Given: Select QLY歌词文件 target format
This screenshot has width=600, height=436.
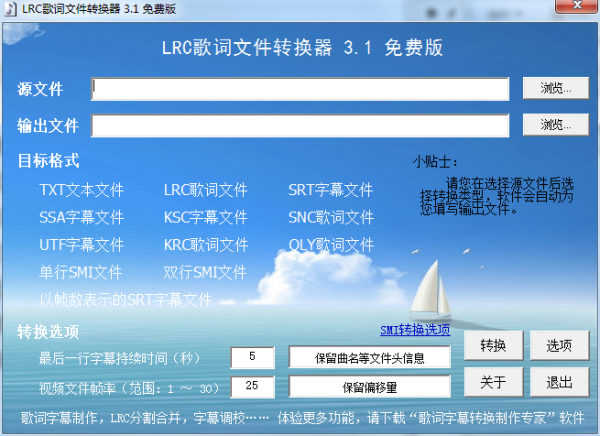Looking at the screenshot, I should 331,245.
